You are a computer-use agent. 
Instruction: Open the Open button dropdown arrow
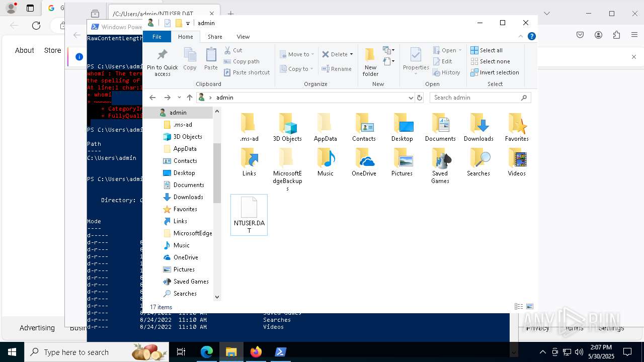pos(460,50)
